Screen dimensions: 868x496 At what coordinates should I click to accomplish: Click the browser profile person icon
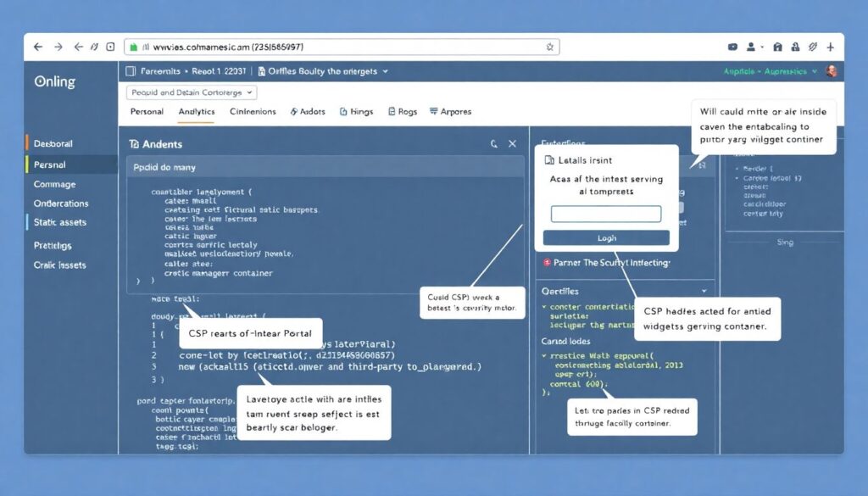point(752,47)
